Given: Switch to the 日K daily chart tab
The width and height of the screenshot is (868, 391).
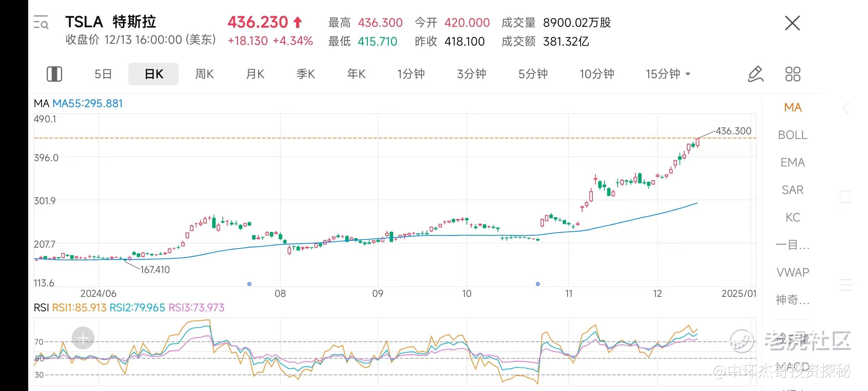Looking at the screenshot, I should point(154,74).
